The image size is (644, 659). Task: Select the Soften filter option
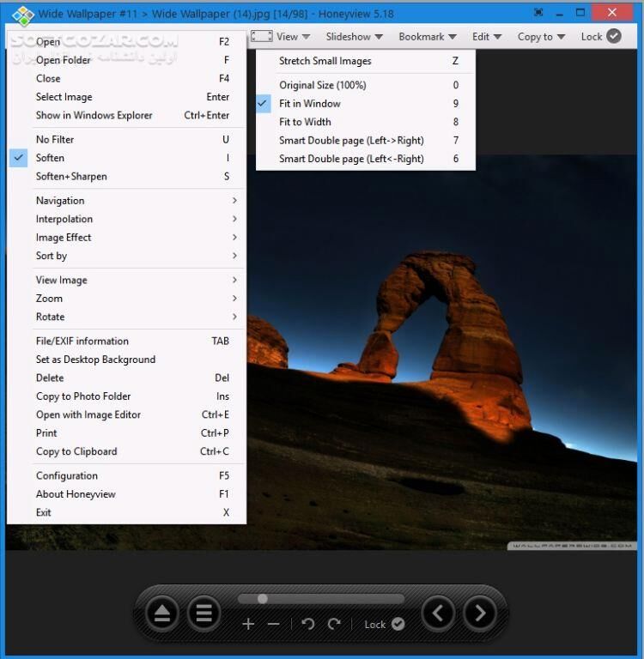pos(50,158)
